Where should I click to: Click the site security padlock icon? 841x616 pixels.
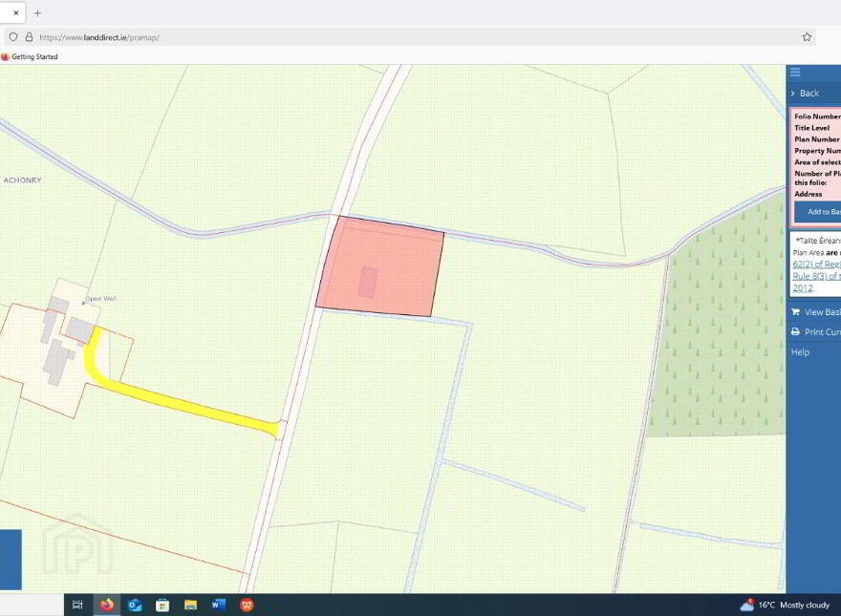coord(29,37)
